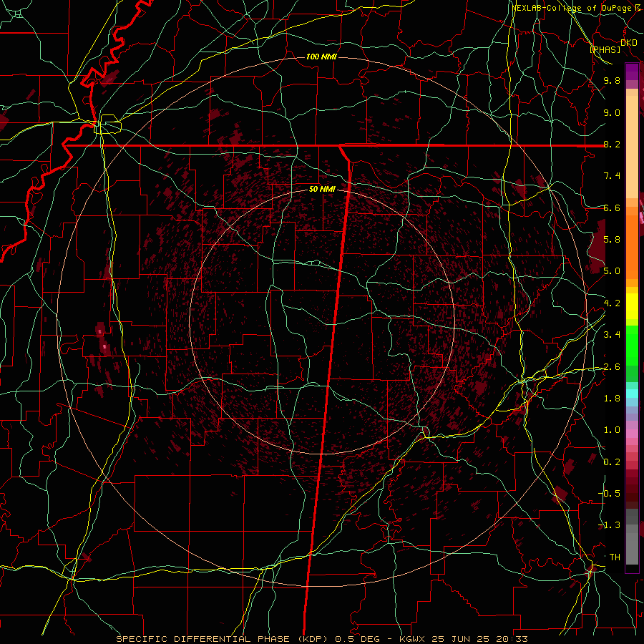
Task: Click the 0.2 scale value
Action: tap(612, 462)
